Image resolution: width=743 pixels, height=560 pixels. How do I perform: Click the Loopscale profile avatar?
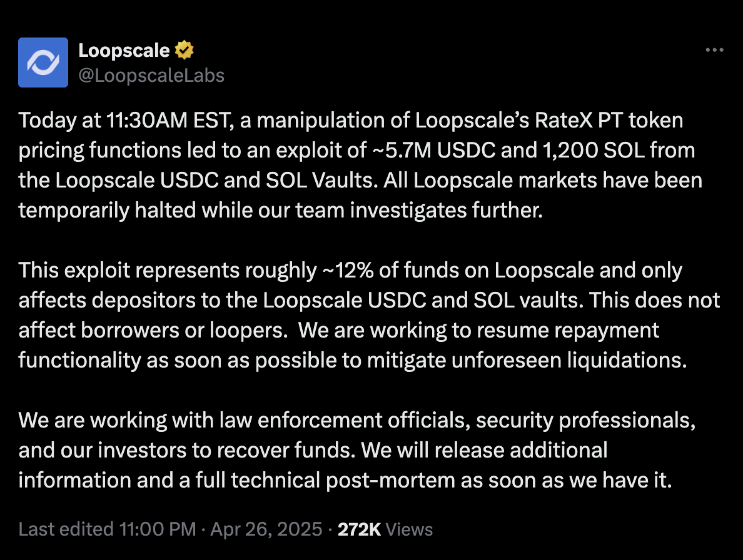[x=43, y=62]
